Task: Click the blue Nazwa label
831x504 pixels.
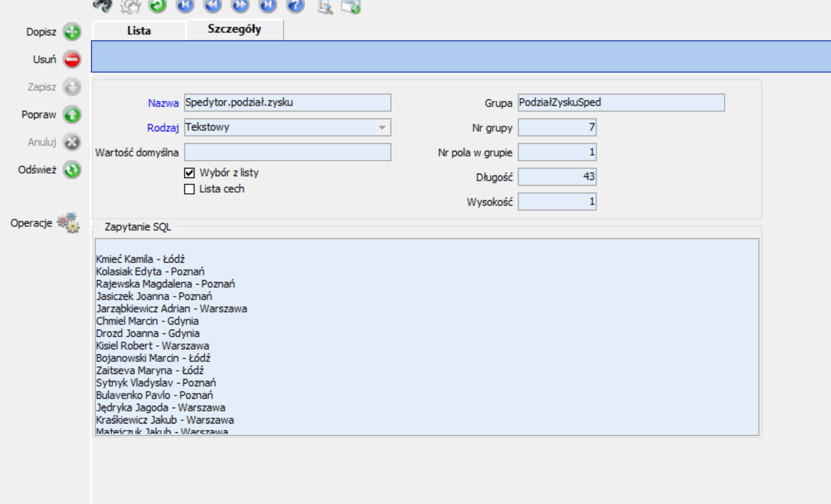Action: [x=164, y=103]
